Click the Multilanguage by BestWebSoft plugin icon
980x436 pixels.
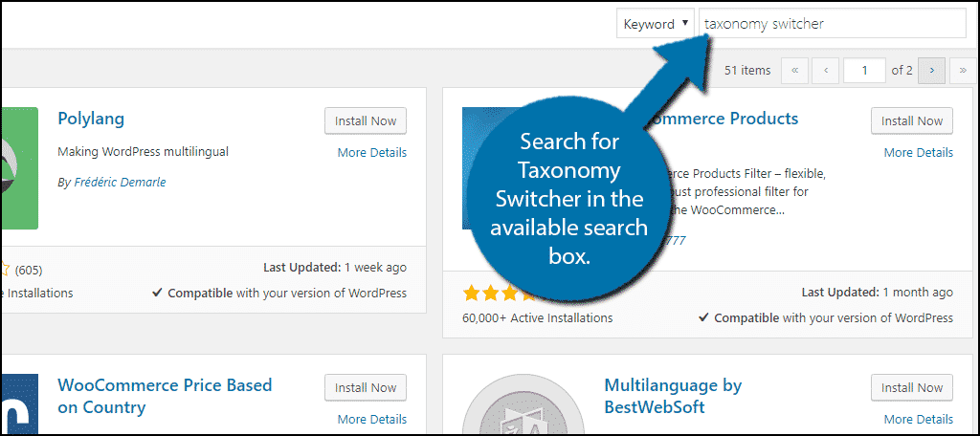[x=523, y=404]
